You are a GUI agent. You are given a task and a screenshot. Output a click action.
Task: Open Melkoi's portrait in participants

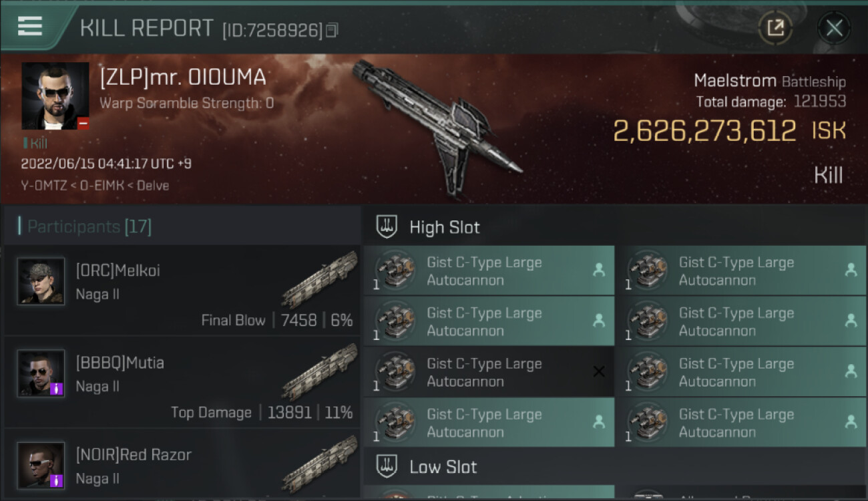[x=41, y=282]
